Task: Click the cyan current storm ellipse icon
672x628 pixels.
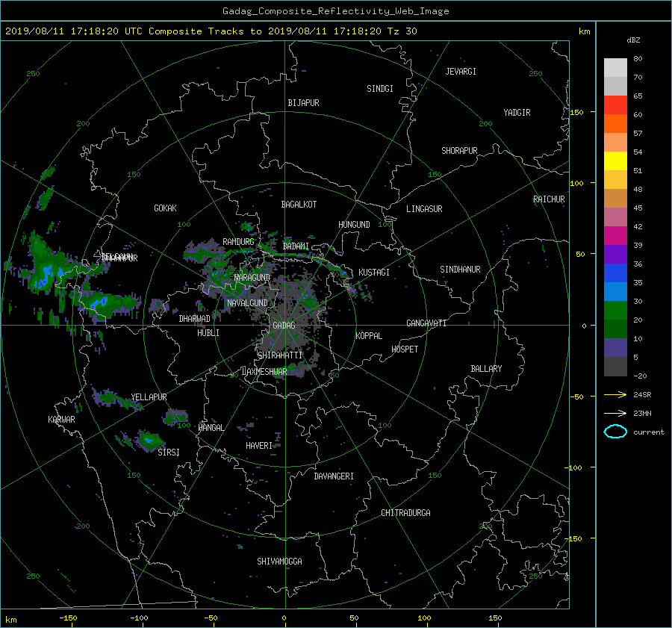Action: 615,432
